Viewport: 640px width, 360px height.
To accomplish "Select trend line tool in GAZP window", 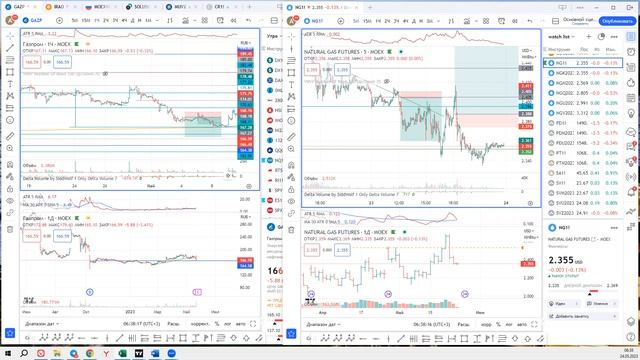I will point(10,48).
